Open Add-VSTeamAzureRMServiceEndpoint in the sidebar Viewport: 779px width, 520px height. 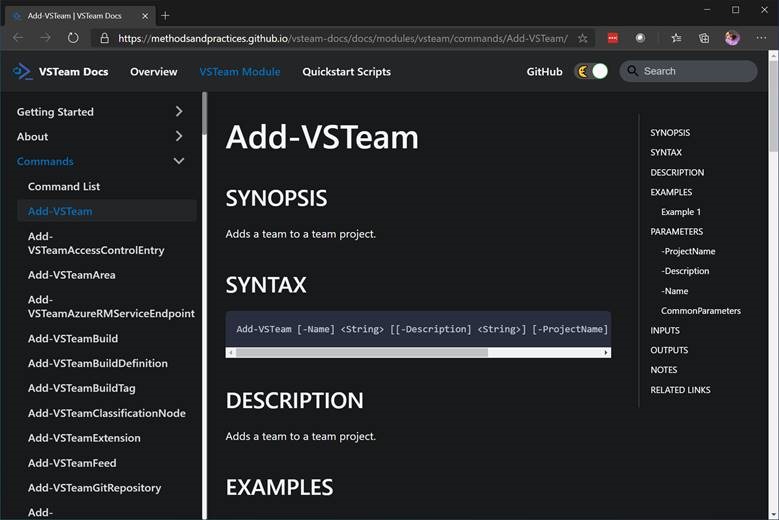111,306
